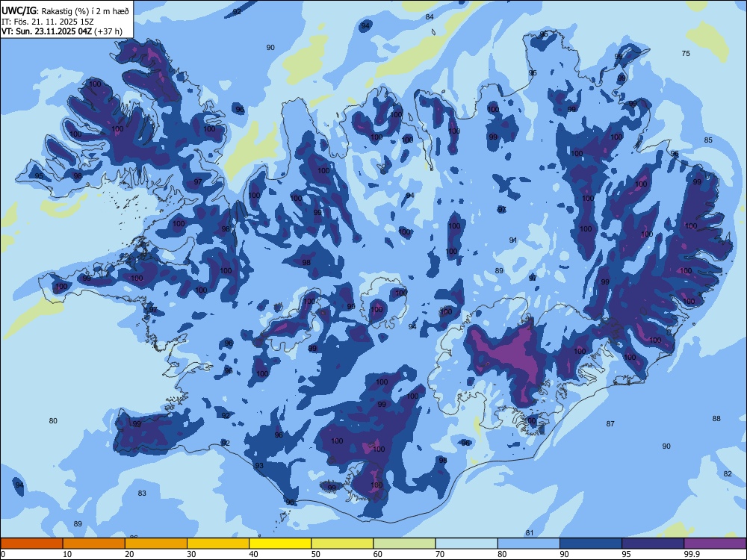Click the '83' humidity value on the map

(142, 494)
